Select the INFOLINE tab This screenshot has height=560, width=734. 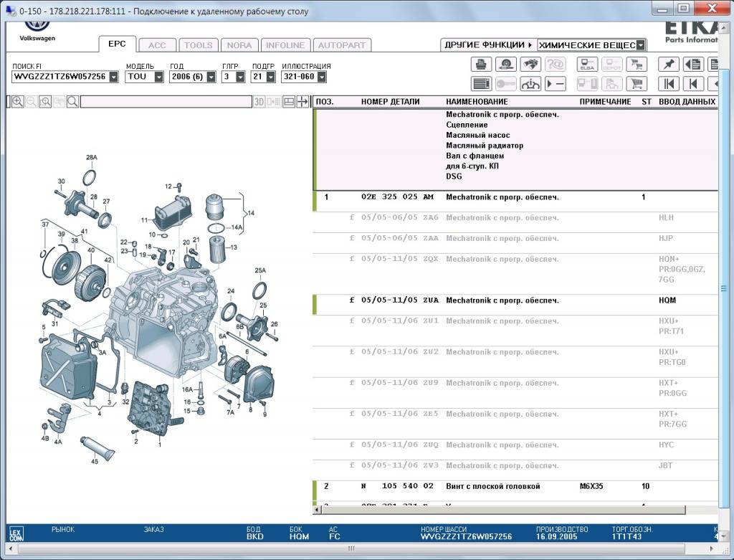[x=285, y=45]
